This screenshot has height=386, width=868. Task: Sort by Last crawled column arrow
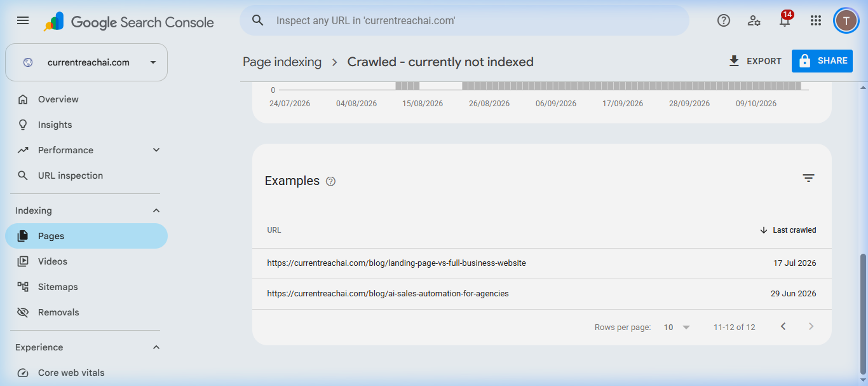[764, 230]
